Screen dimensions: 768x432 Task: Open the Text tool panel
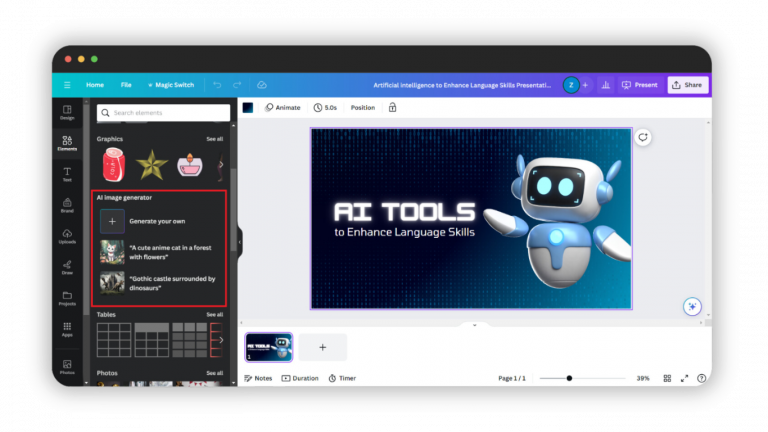coord(67,174)
